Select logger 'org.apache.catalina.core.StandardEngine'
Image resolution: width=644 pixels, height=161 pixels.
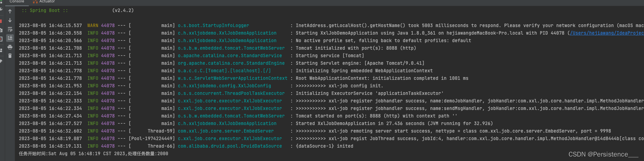point(231,63)
